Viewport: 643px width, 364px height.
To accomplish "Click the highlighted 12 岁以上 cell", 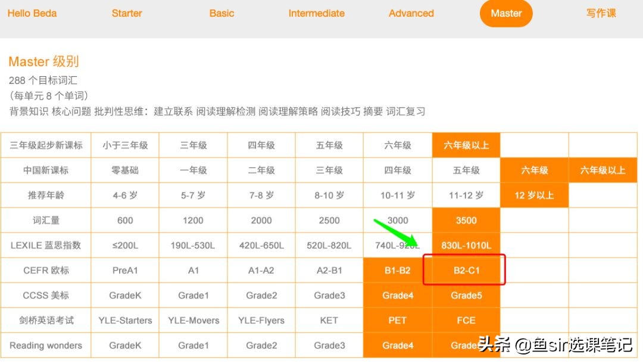I will click(x=534, y=195).
